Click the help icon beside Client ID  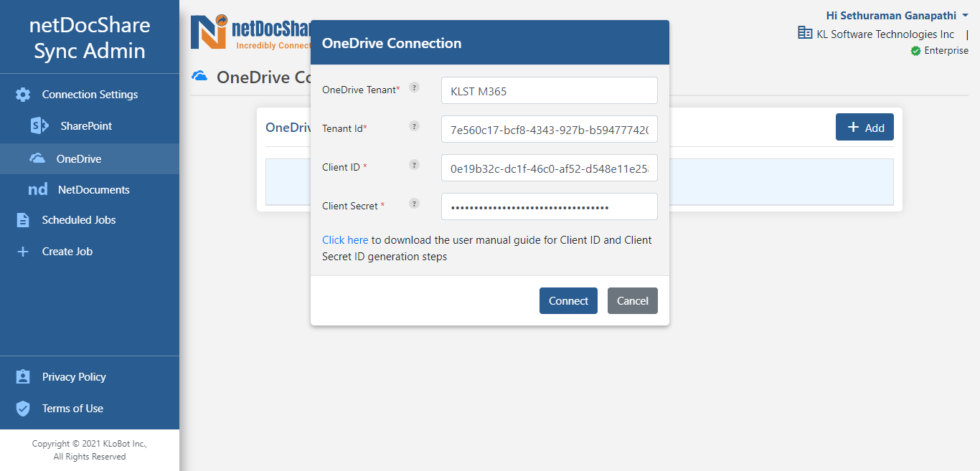(414, 165)
